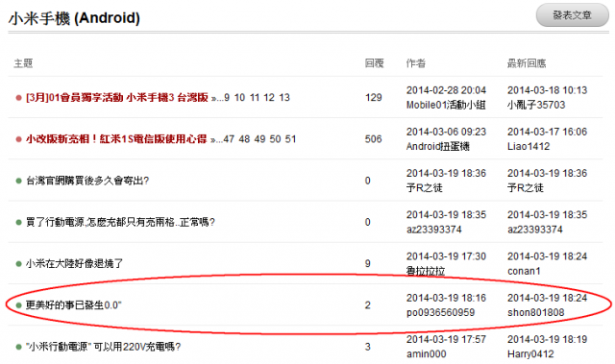Go to page 50 of 紅米1S thread
This screenshot has height=364, width=615.
tap(275, 139)
